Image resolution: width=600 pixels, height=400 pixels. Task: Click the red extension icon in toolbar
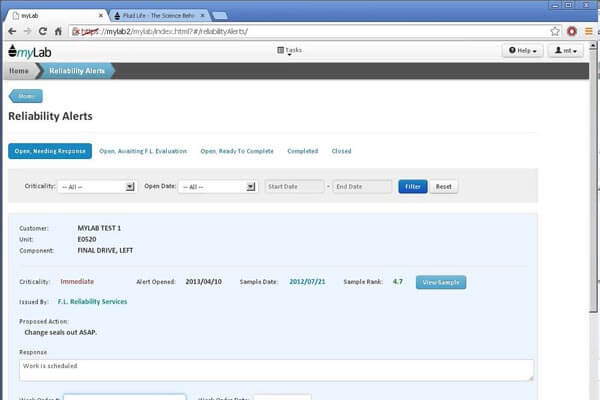pos(571,31)
